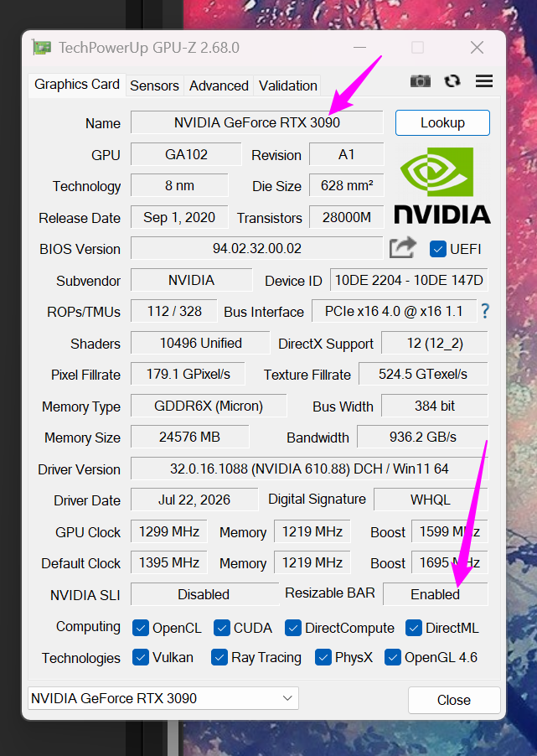Image resolution: width=537 pixels, height=756 pixels.
Task: Toggle the UEFI checkbox
Action: click(x=437, y=249)
